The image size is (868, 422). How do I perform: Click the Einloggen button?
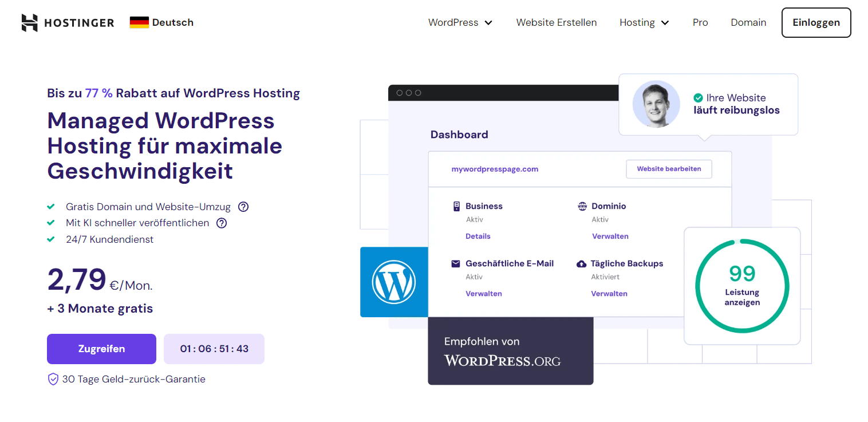click(x=816, y=23)
